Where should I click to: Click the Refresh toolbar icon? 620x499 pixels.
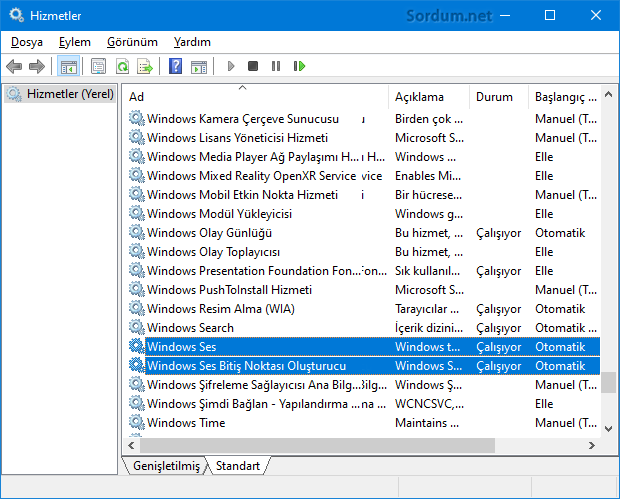point(122,66)
